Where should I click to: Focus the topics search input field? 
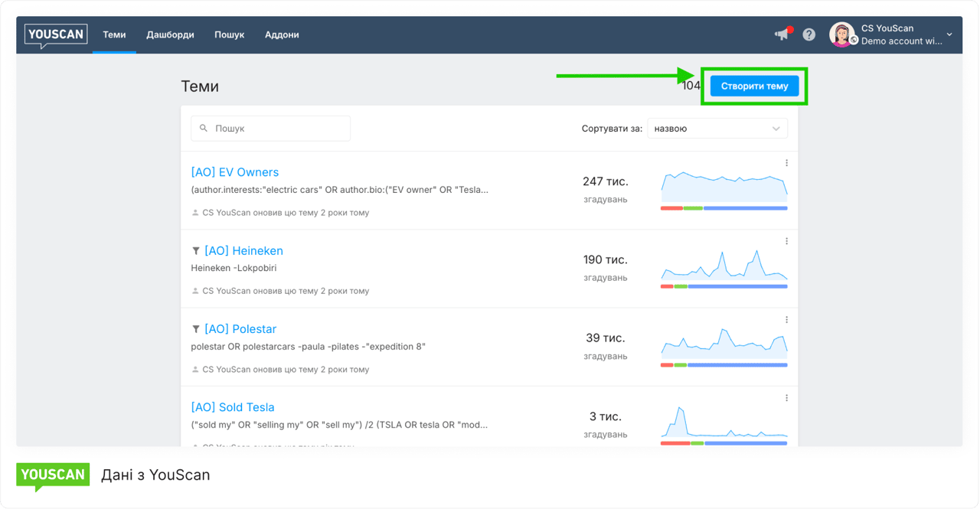[x=277, y=129]
